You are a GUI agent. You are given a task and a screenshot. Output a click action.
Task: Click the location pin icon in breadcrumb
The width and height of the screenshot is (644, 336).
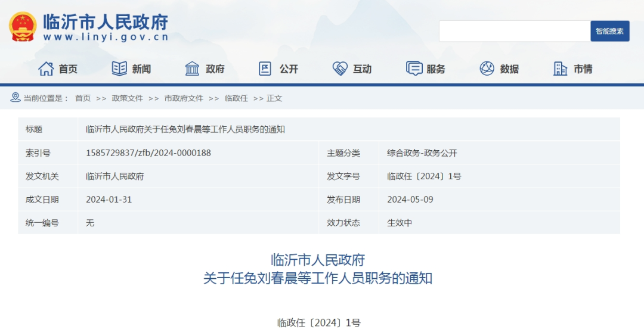(15, 97)
